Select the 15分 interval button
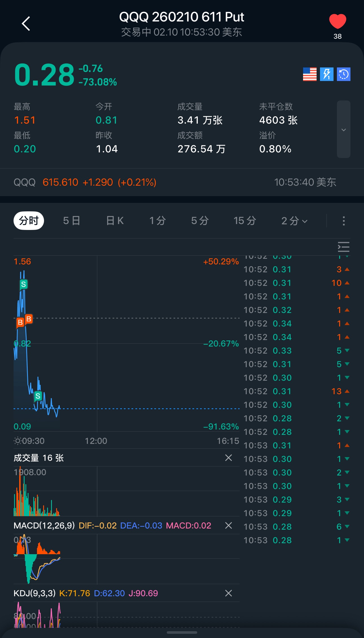Viewport: 364px width, 638px height. click(245, 221)
